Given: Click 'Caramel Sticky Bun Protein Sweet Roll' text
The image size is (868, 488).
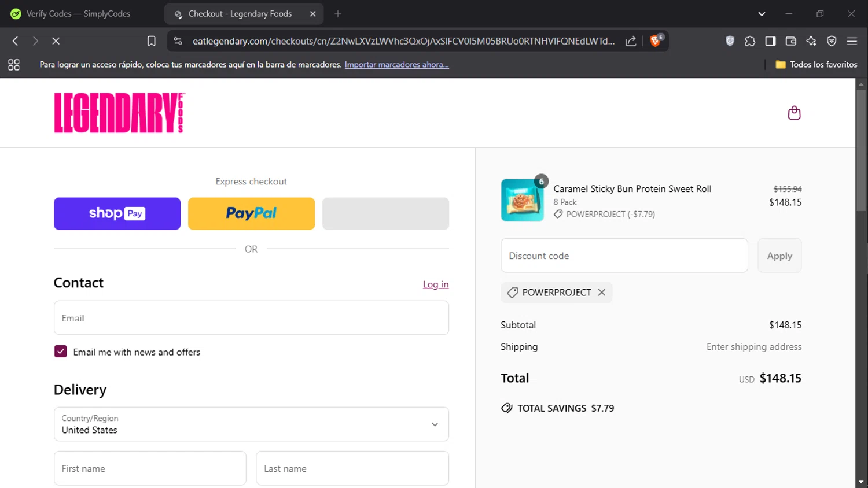Looking at the screenshot, I should (632, 189).
